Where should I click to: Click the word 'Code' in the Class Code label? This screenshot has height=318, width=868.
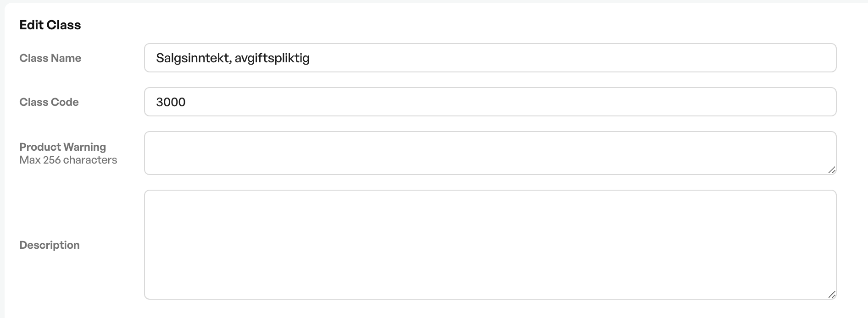(x=65, y=102)
